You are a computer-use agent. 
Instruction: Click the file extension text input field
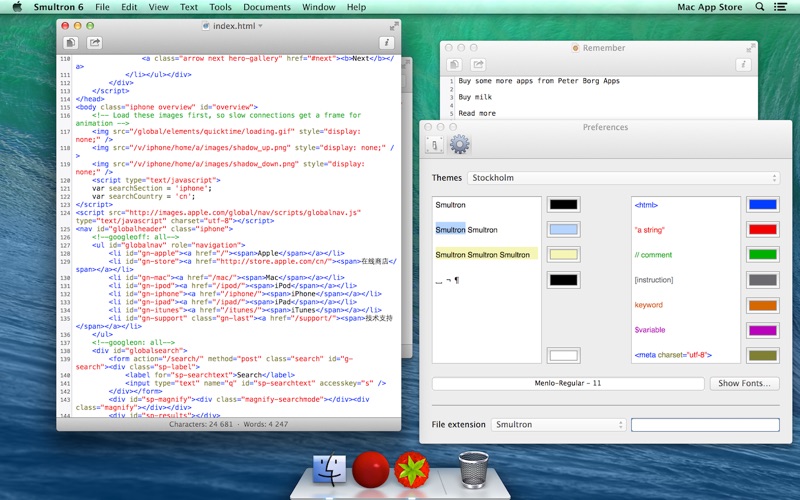coord(705,424)
